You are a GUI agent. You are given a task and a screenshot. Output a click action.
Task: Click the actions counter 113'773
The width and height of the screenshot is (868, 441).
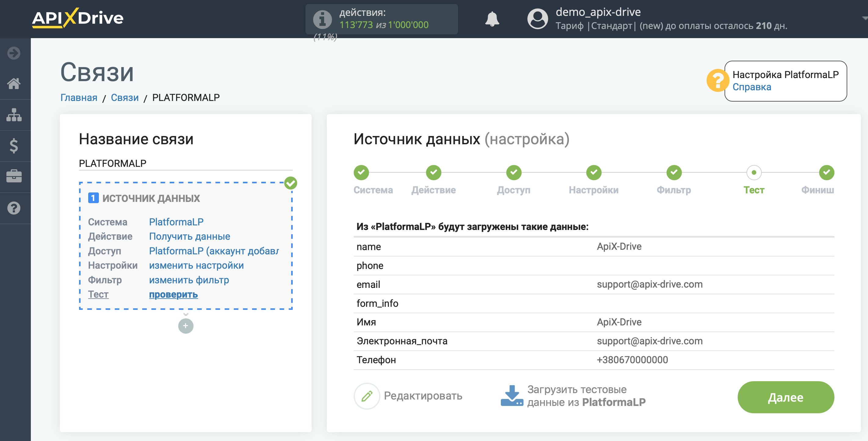[x=356, y=25]
